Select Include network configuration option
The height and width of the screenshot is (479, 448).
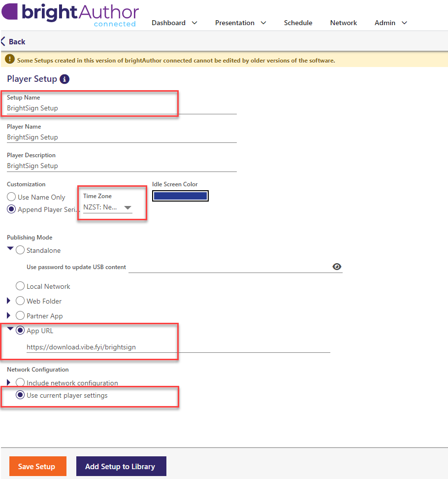point(20,382)
